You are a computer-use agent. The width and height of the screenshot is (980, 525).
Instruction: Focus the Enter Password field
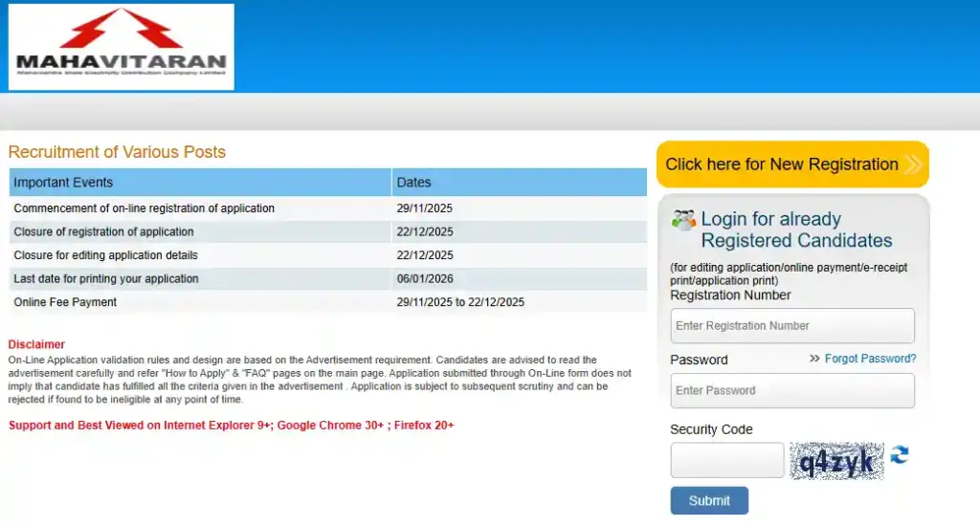[x=791, y=390]
